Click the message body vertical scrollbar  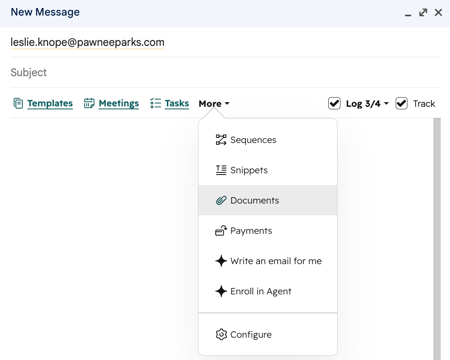point(437,239)
